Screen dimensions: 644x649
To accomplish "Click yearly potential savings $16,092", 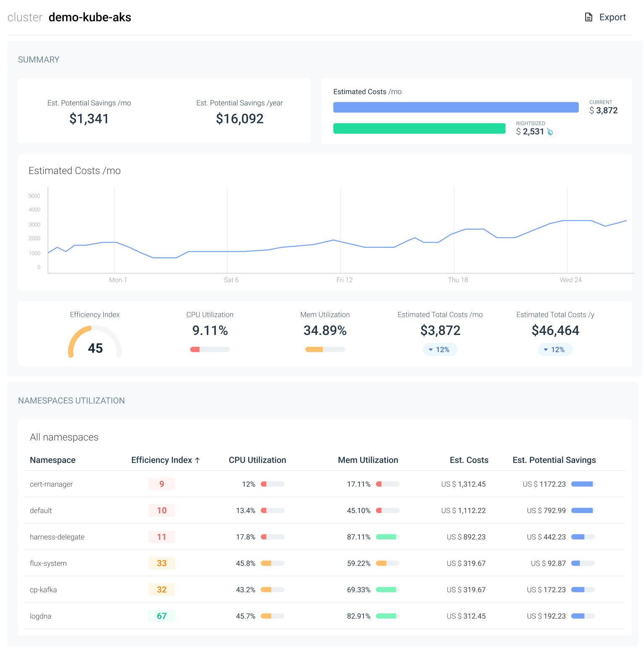I will pyautogui.click(x=240, y=119).
